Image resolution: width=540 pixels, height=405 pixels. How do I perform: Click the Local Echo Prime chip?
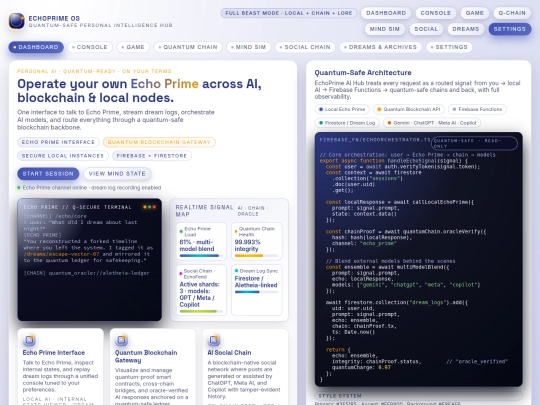342,109
